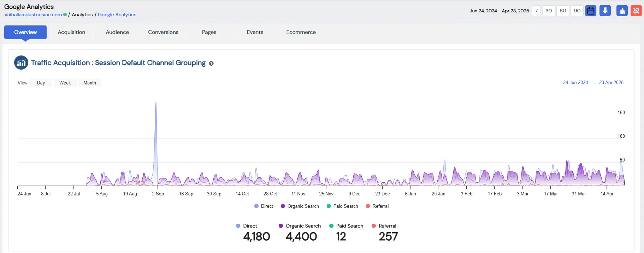
Task: Click the Traffic Acquisition chart icon
Action: click(x=21, y=63)
